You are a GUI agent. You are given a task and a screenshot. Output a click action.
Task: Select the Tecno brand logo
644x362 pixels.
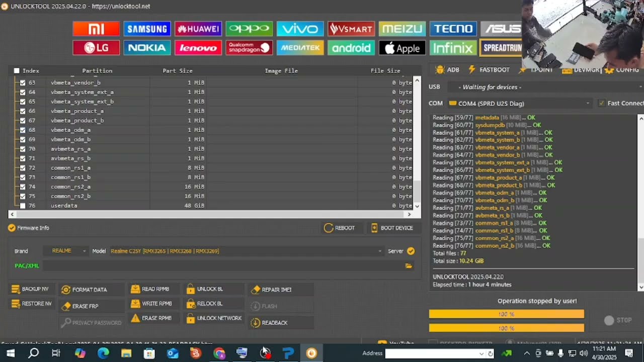453,29
